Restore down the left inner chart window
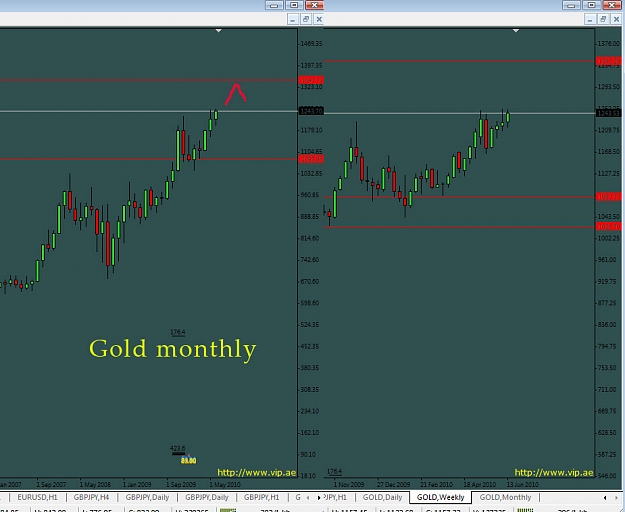This screenshot has height=512, width=625. (x=306, y=19)
